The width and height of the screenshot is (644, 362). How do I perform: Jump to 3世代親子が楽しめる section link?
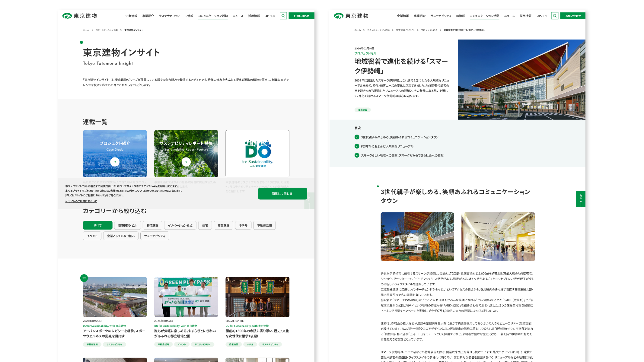tap(400, 137)
